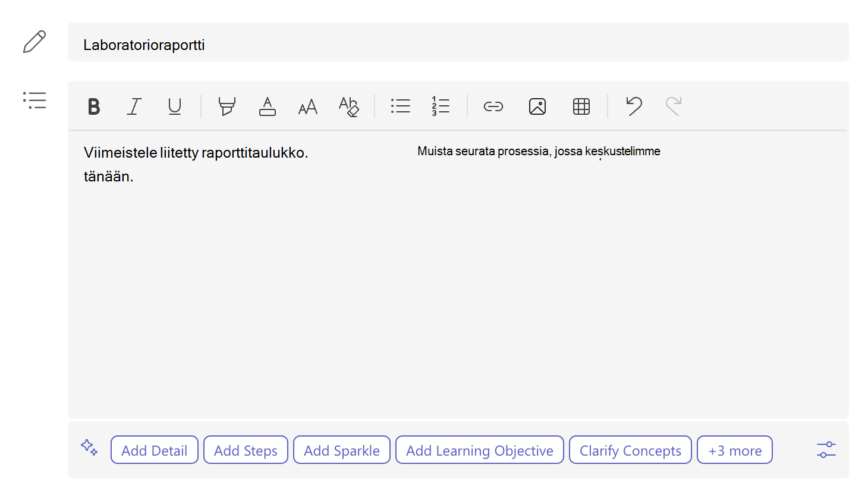Toggle bold formatting
The image size is (868, 502).
click(94, 106)
